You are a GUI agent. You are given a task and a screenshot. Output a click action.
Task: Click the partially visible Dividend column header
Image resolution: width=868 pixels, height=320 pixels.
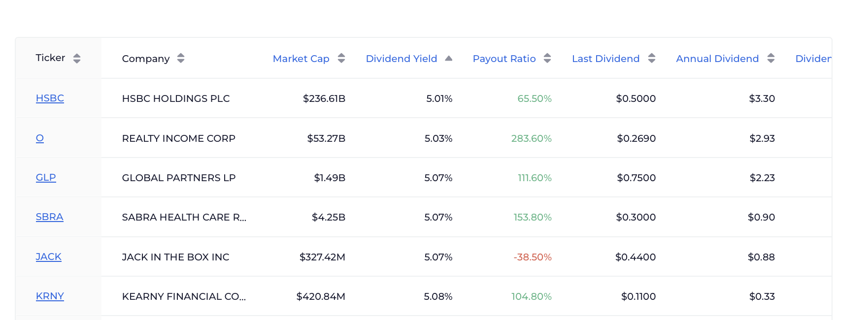[x=813, y=59]
